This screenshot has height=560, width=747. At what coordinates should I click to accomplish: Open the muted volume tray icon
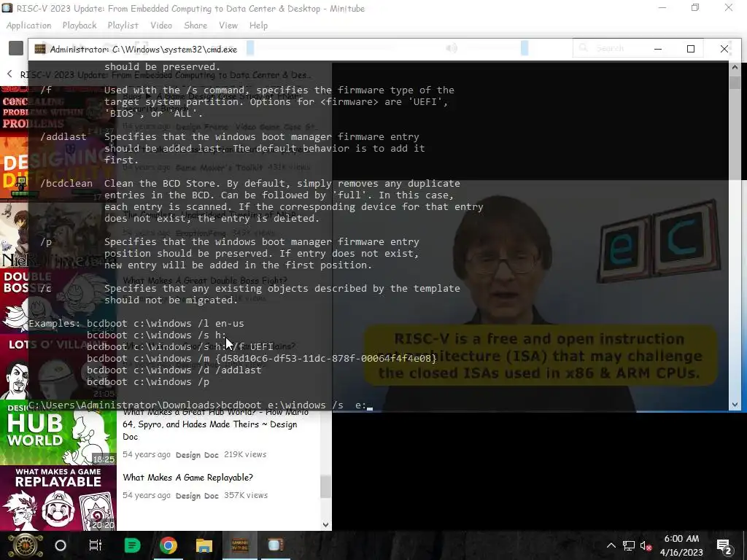pos(646,545)
